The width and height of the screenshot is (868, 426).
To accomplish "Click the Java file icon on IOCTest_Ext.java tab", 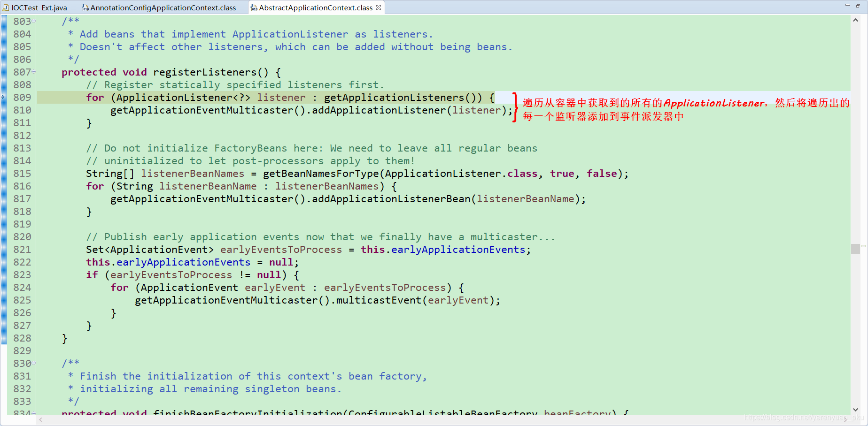I will point(6,8).
